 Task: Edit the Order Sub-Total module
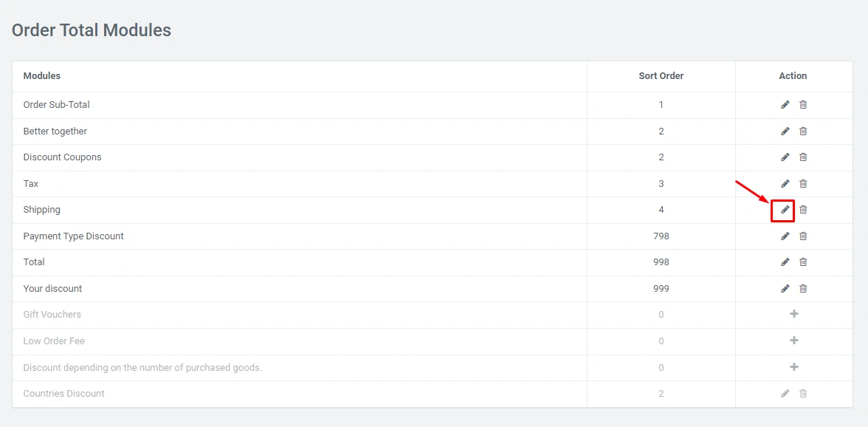coord(785,105)
